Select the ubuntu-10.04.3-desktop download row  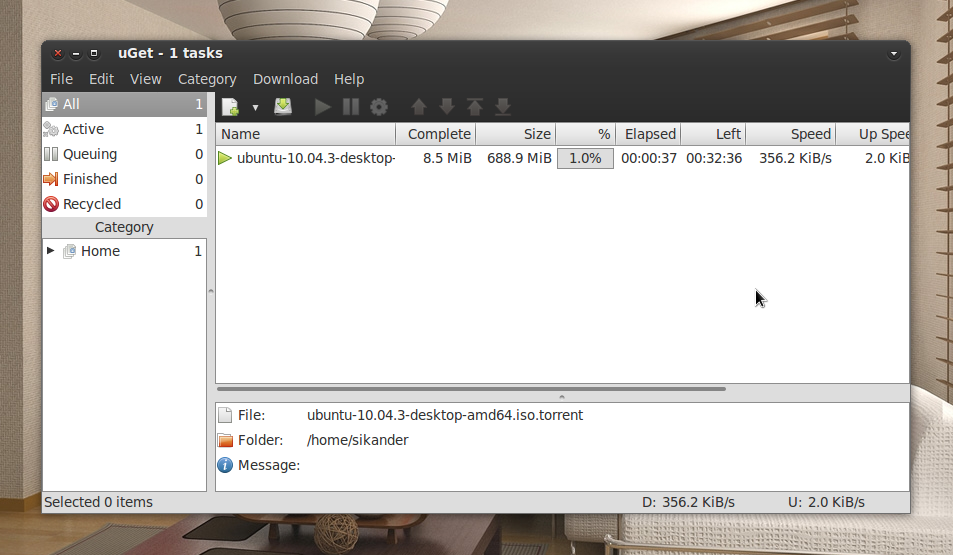coord(563,158)
